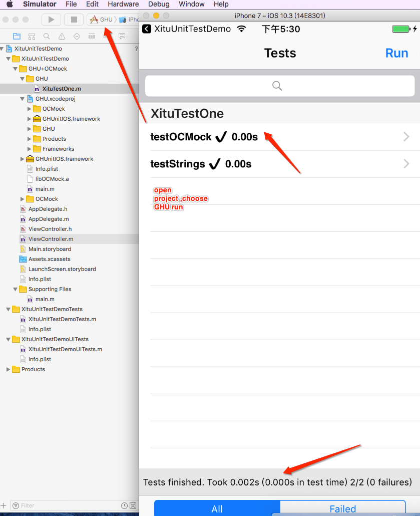
Task: Open the File menu
Action: 71,5
